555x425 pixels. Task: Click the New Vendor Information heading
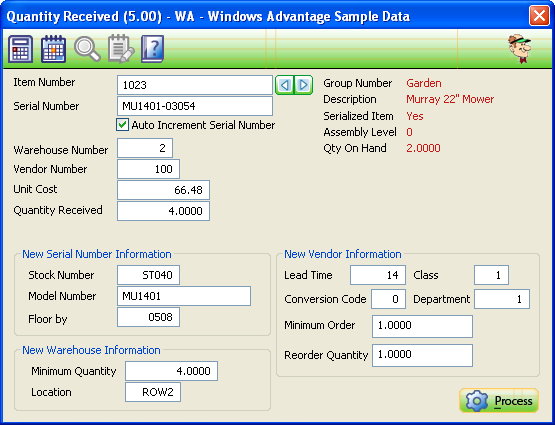click(343, 254)
